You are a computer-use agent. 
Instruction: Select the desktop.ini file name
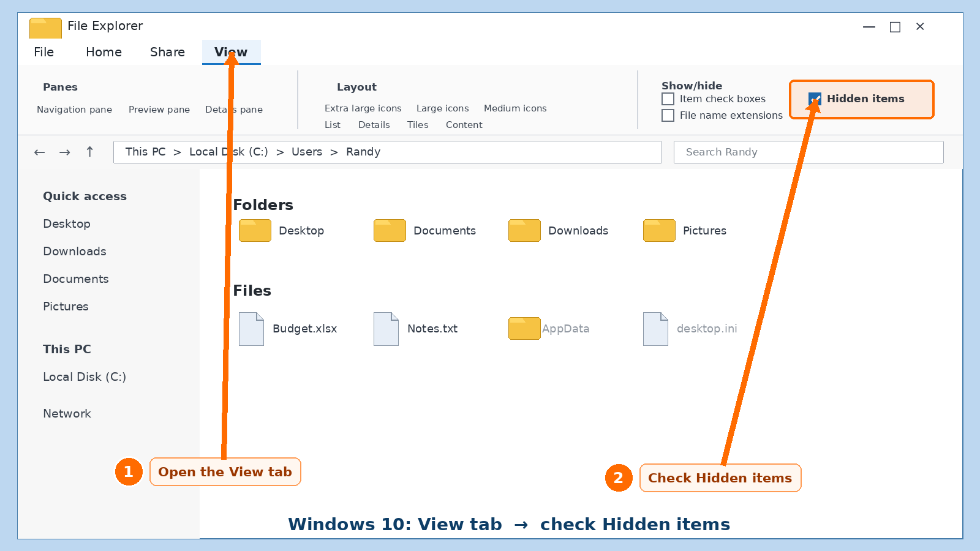pyautogui.click(x=707, y=329)
